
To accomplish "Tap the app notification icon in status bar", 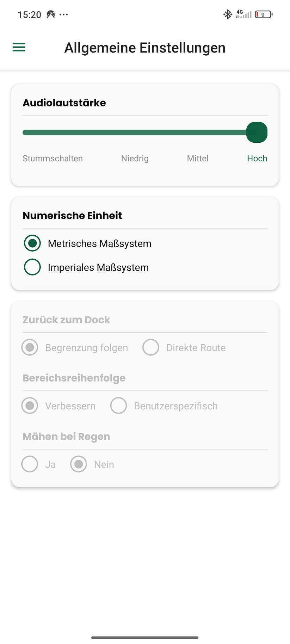I will (x=51, y=14).
